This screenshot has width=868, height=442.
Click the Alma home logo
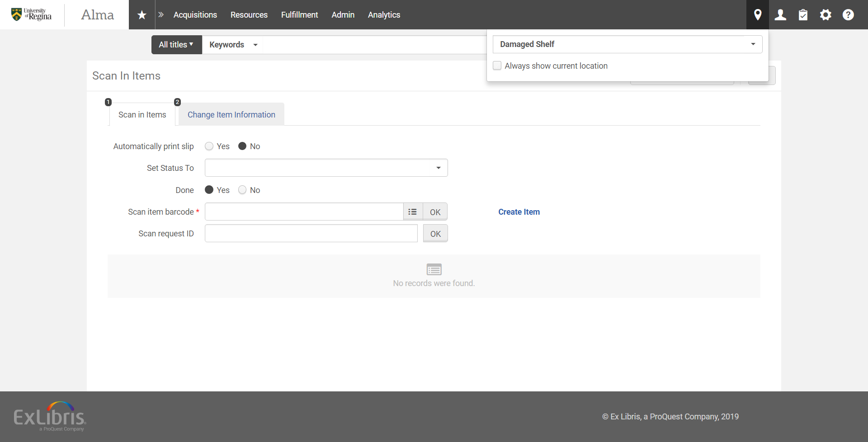97,15
